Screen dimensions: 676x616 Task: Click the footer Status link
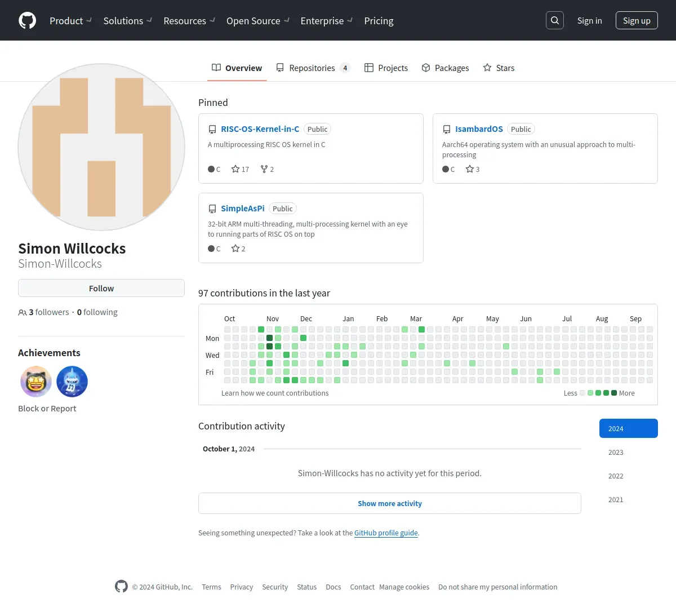pos(306,587)
